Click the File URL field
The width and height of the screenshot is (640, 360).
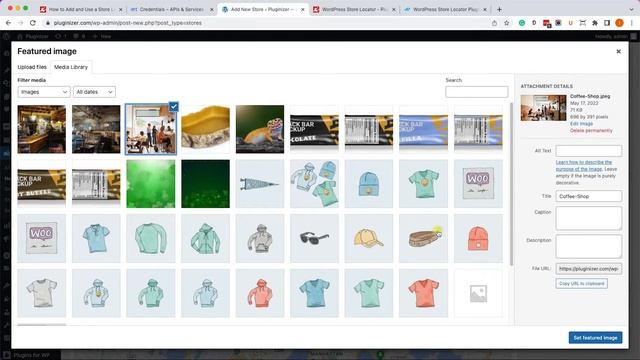tap(589, 269)
